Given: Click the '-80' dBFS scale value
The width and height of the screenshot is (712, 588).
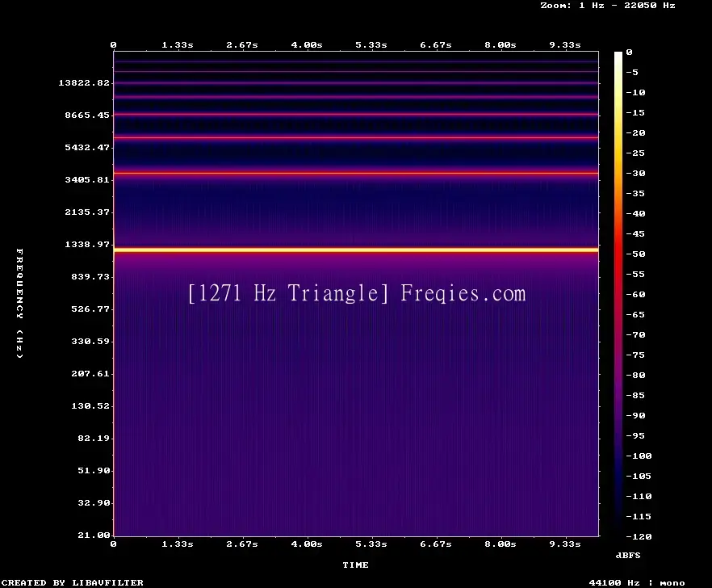Looking at the screenshot, I should pyautogui.click(x=635, y=376).
